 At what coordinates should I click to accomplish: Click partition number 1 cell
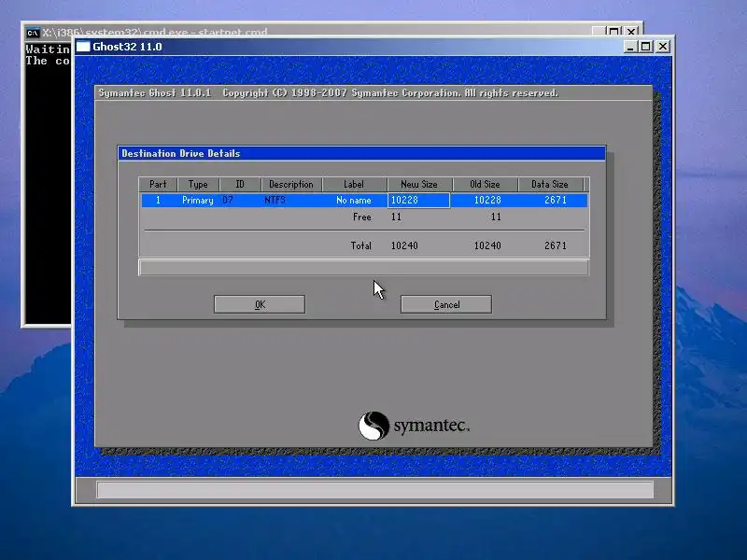click(158, 200)
